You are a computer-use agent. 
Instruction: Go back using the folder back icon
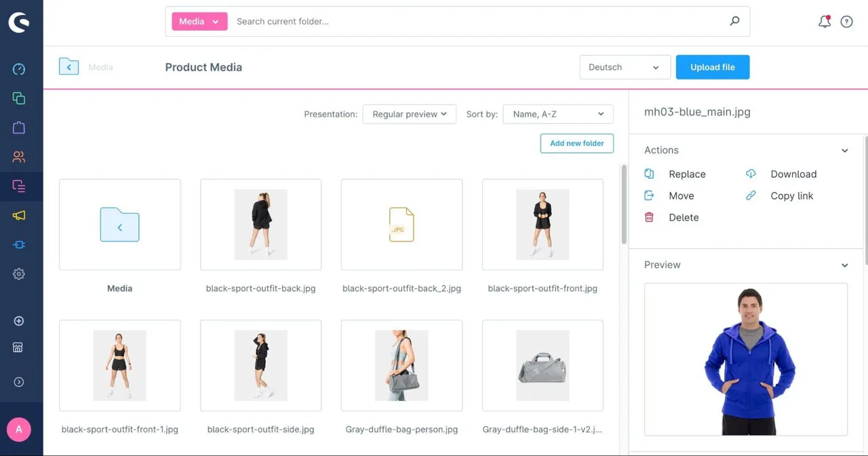point(68,66)
